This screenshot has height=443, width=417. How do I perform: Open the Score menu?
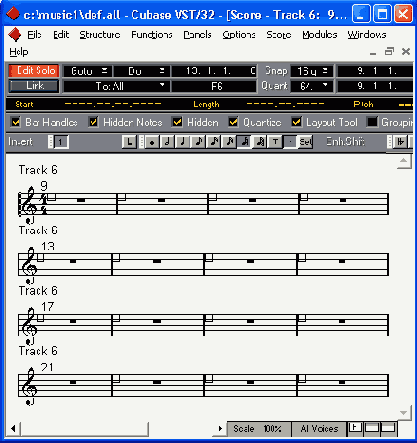pyautogui.click(x=279, y=35)
